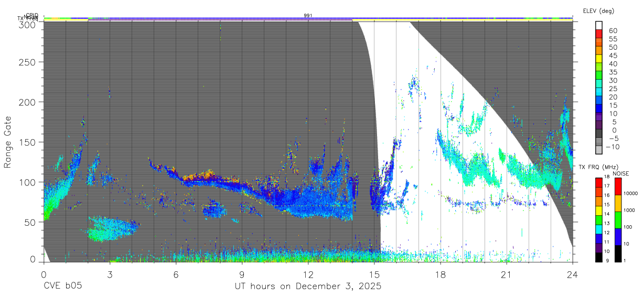Click the yellow 1000-level swatch in NOISE colorbar

click(x=618, y=203)
